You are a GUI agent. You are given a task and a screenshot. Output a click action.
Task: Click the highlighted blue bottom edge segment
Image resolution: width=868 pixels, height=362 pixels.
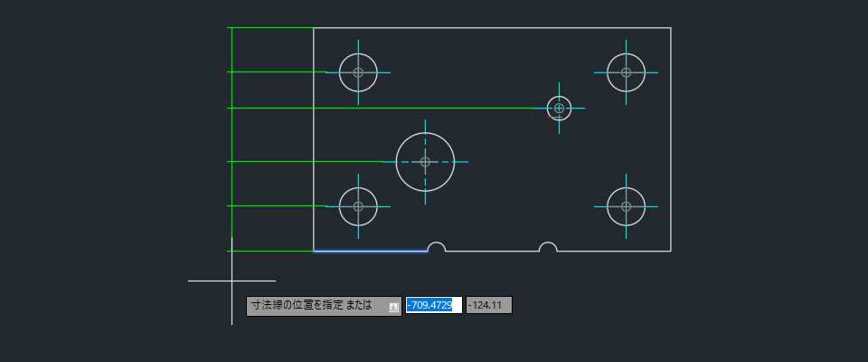tap(371, 252)
